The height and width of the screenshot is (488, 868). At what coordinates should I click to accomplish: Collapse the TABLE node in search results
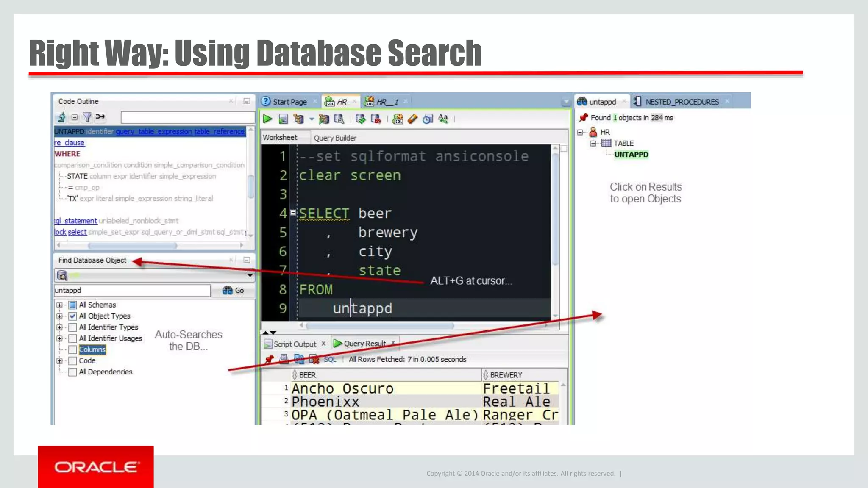(x=593, y=143)
